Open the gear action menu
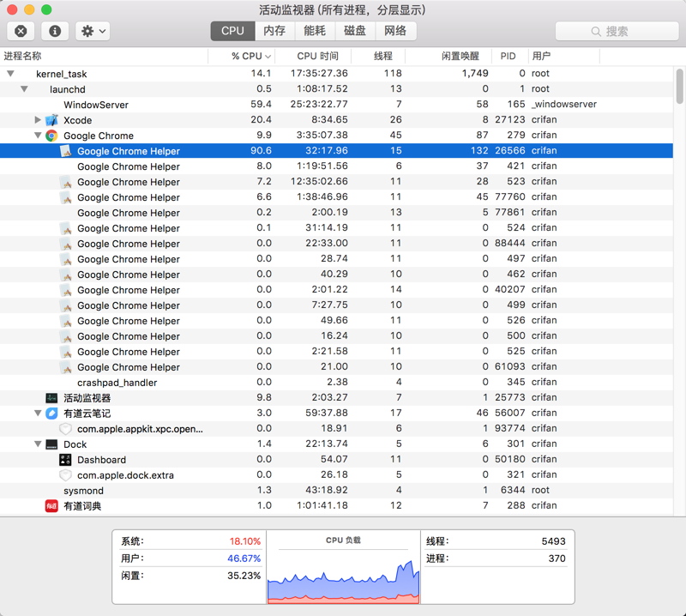 [93, 31]
